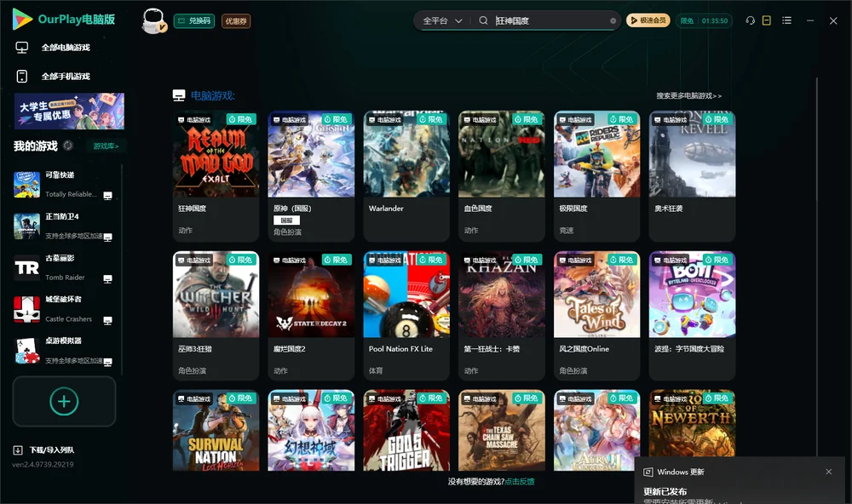Open the 血色国度 game card
Image resolution: width=852 pixels, height=504 pixels.
[x=502, y=176]
